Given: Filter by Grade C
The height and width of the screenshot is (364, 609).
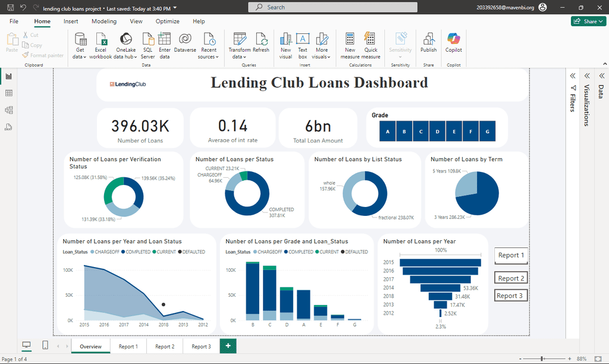Looking at the screenshot, I should coord(420,131).
